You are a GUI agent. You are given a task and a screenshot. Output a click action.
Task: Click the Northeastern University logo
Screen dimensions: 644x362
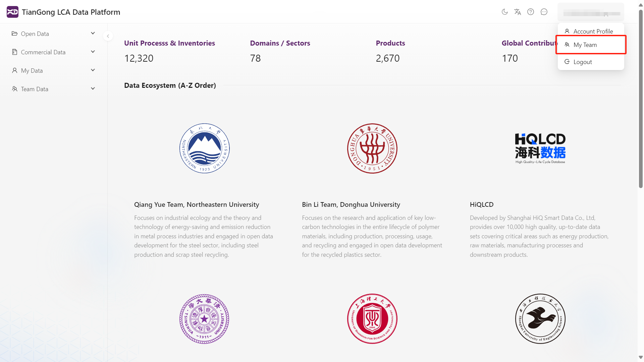[204, 148]
